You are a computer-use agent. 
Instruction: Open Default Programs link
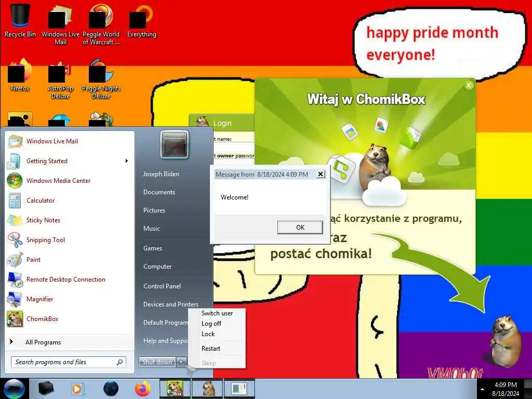coord(166,322)
